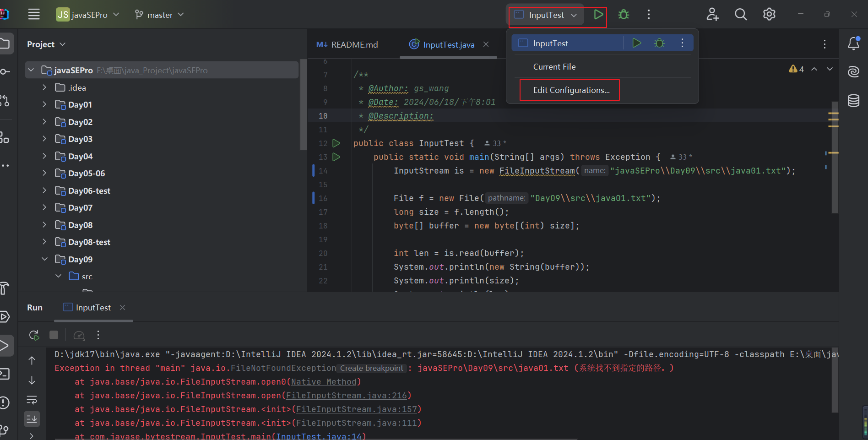Screen dimensions: 868x440
Task: Open FileInputStream.java:157 stack link
Action: pyautogui.click(x=357, y=409)
